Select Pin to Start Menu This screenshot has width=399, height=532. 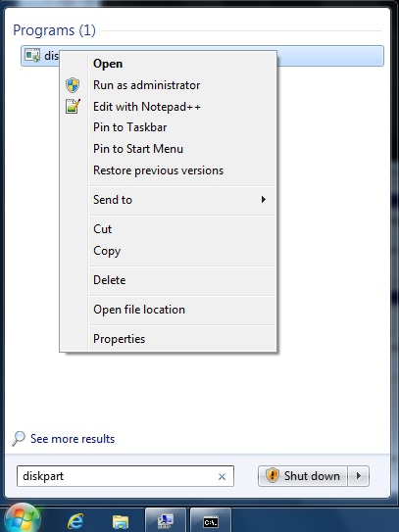click(x=138, y=149)
